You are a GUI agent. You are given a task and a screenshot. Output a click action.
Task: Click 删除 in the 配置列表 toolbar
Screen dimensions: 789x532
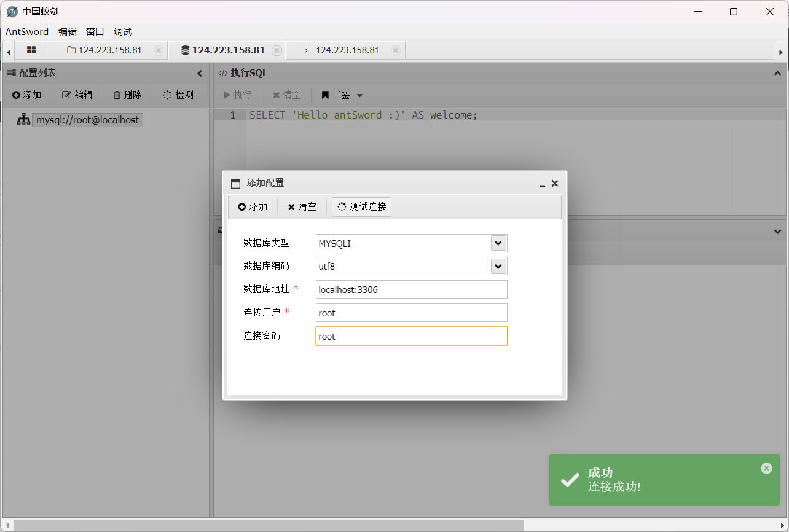click(127, 95)
